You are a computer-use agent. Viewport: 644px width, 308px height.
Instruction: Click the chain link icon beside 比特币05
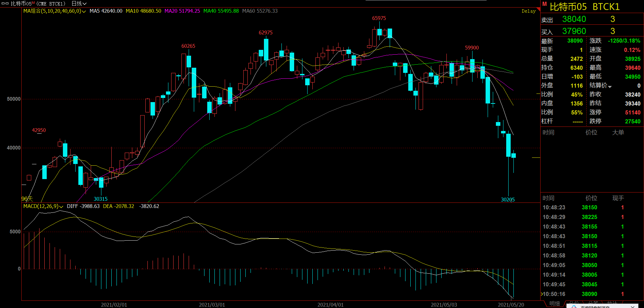point(5,3)
